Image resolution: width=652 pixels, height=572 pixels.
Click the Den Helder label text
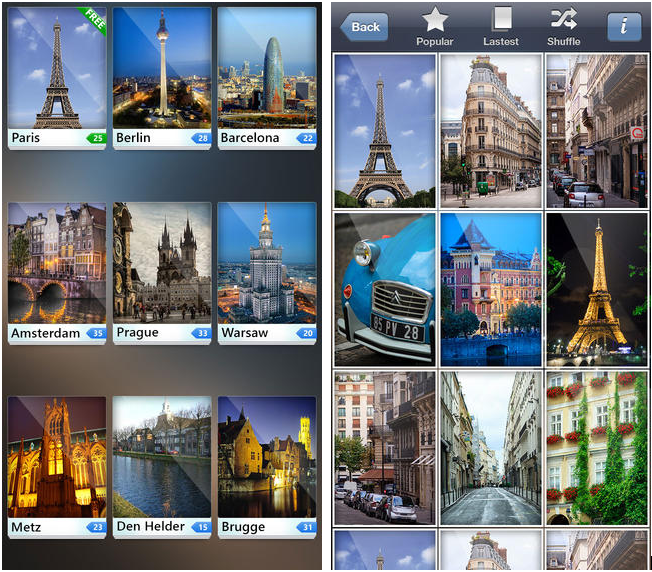pyautogui.click(x=151, y=526)
